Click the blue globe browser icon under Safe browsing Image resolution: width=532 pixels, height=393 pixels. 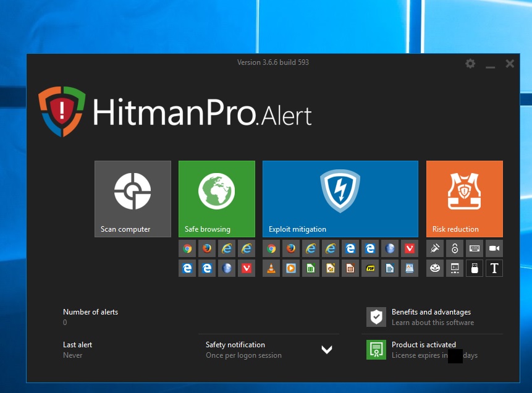click(227, 268)
